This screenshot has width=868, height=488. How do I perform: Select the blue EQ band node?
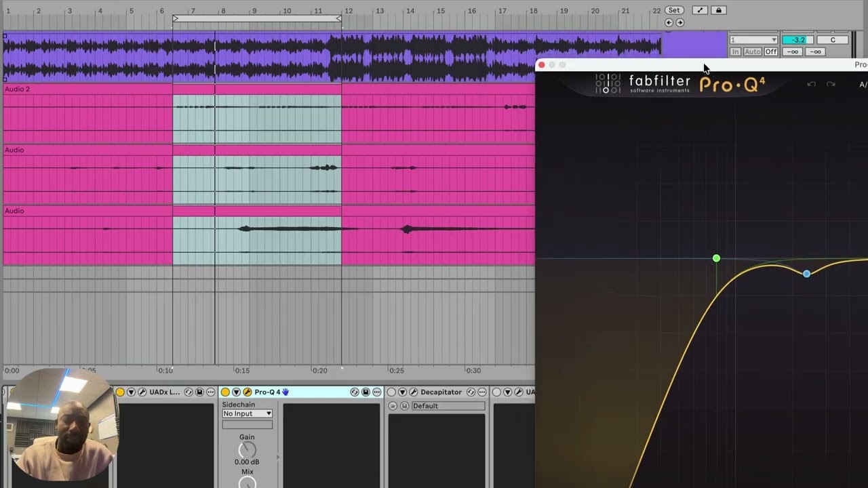click(x=806, y=274)
